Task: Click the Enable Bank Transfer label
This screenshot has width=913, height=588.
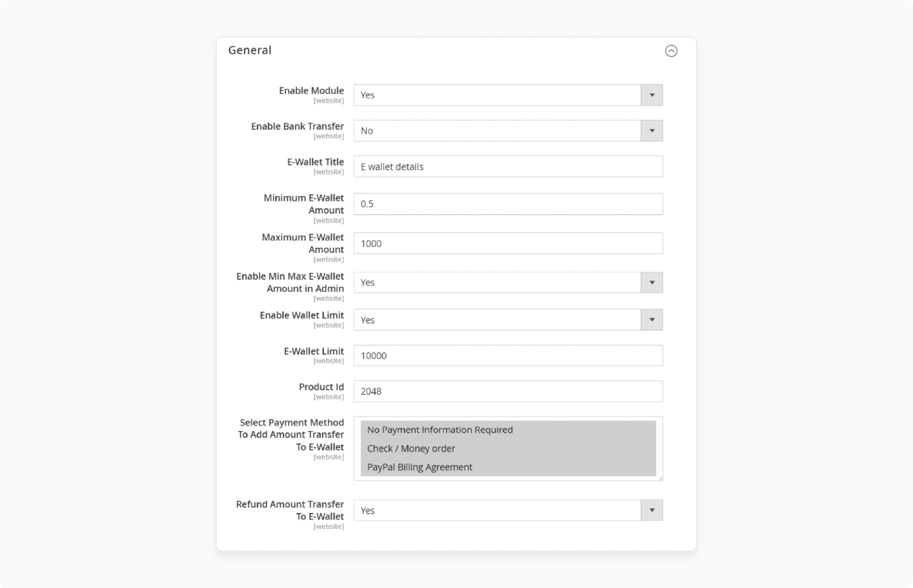Action: [297, 126]
